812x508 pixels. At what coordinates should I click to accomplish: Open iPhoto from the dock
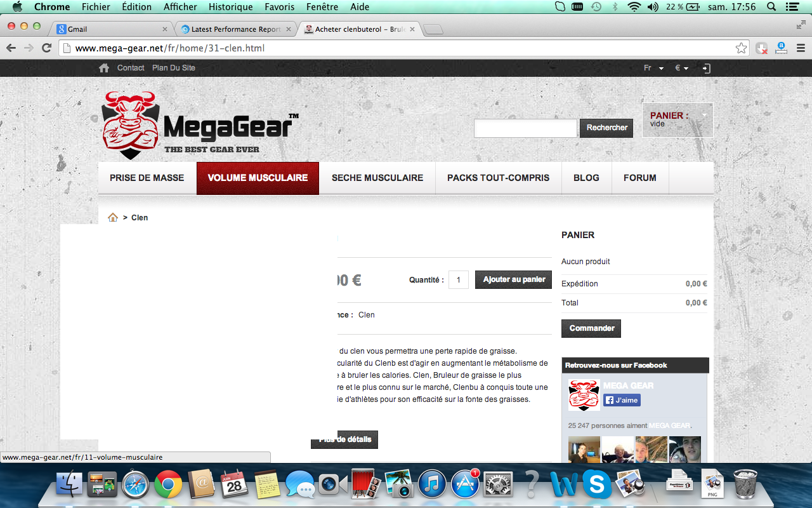[399, 485]
